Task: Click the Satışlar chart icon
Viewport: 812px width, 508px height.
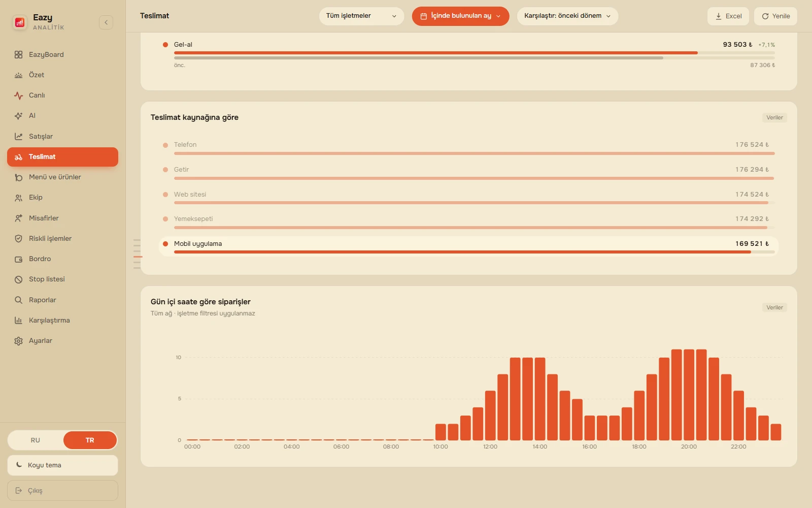Action: click(x=19, y=137)
